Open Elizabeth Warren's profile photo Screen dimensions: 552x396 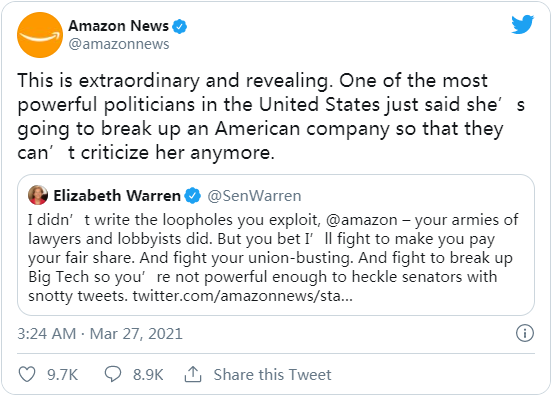tap(38, 195)
